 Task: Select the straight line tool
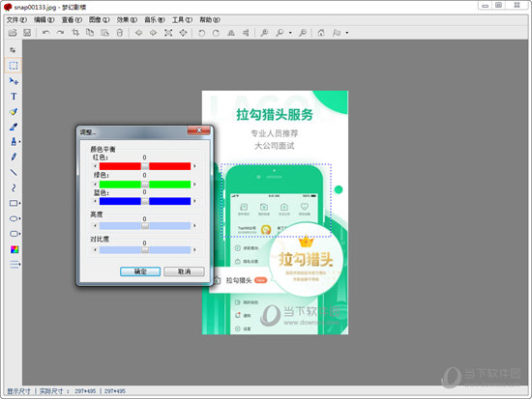14,172
